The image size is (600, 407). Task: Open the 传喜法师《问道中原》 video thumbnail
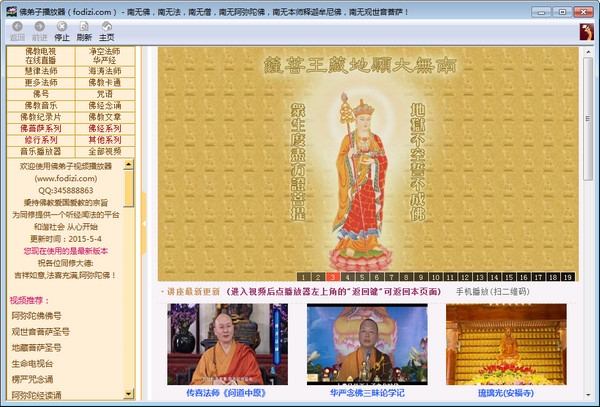(213, 345)
